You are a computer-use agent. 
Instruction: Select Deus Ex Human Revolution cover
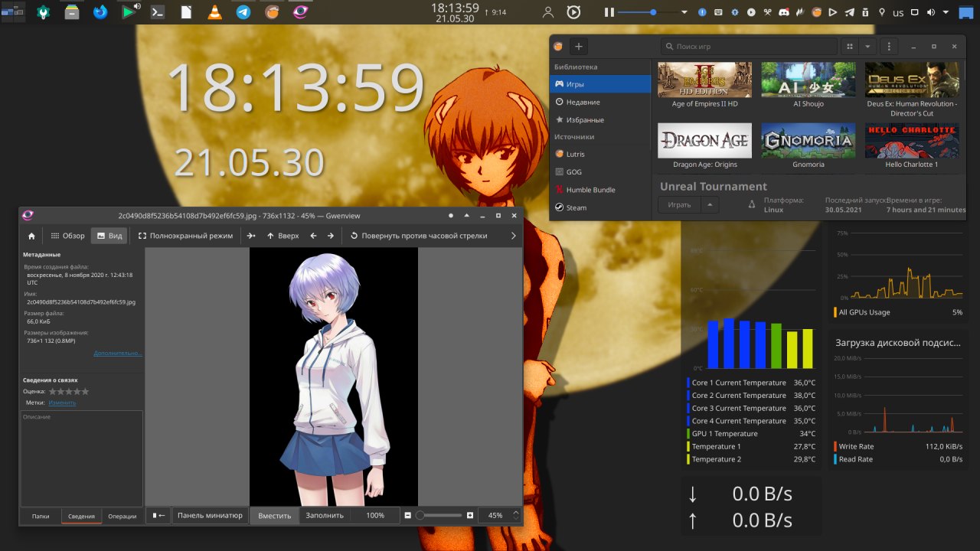click(912, 80)
